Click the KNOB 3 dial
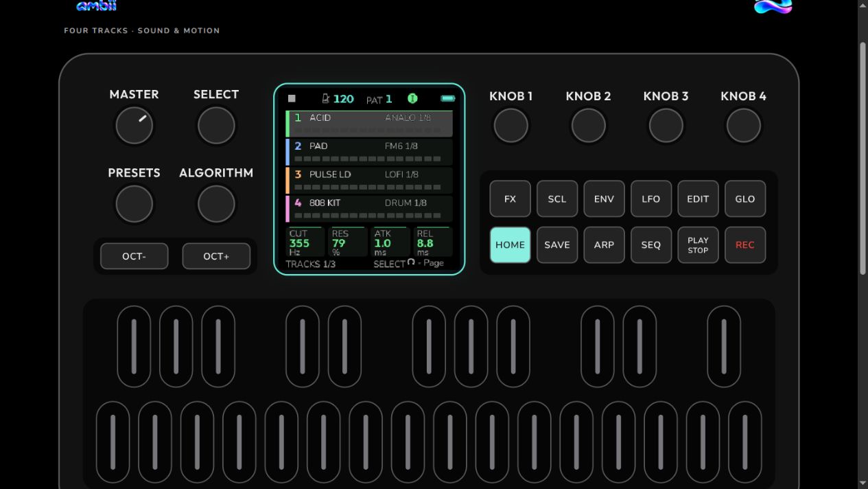 point(666,126)
